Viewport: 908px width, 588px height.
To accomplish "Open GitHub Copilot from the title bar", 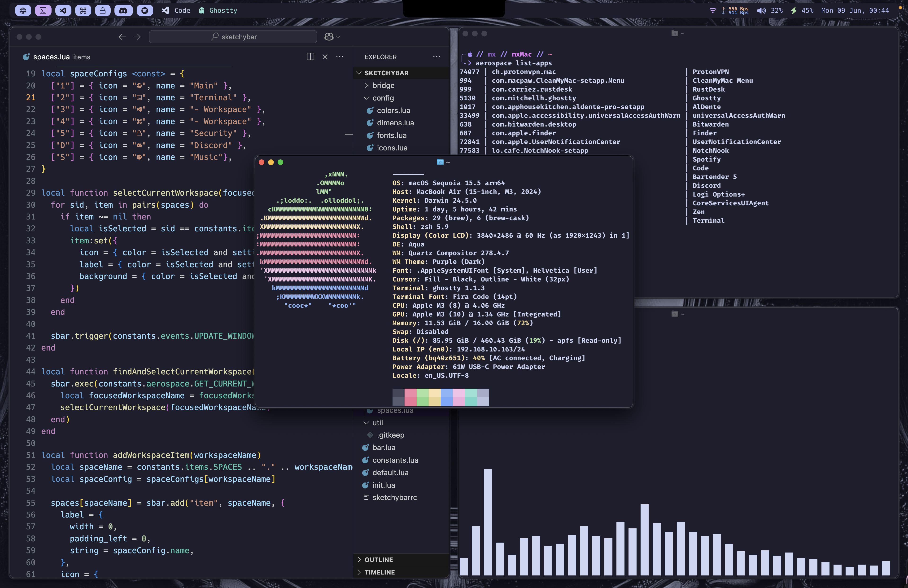I will click(329, 36).
